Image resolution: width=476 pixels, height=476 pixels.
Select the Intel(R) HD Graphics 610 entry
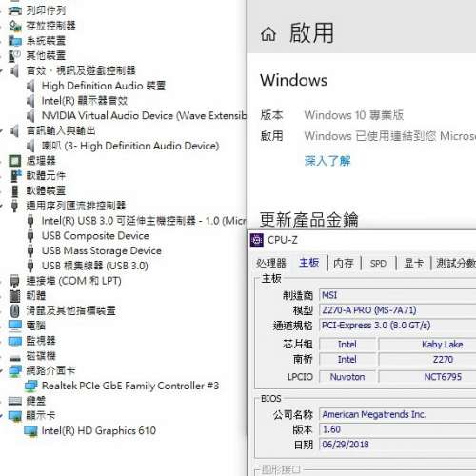point(99,431)
